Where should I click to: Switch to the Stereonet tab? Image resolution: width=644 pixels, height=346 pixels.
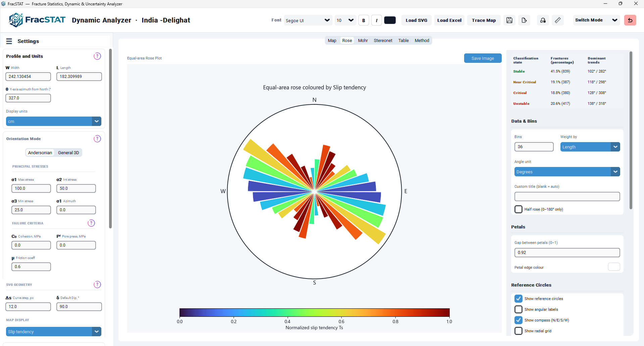pos(383,40)
